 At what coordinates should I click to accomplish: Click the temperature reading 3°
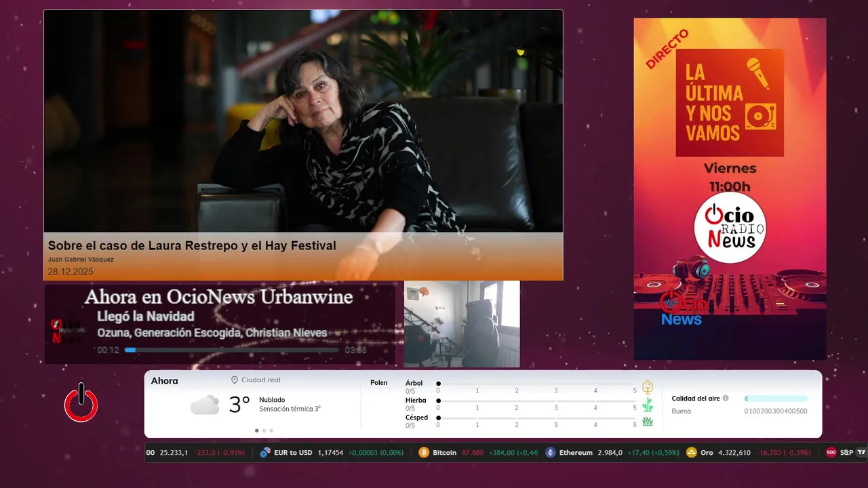click(239, 405)
